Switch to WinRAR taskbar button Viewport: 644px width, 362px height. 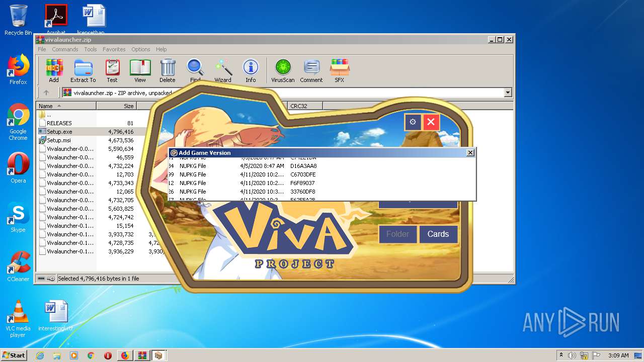[x=142, y=355]
